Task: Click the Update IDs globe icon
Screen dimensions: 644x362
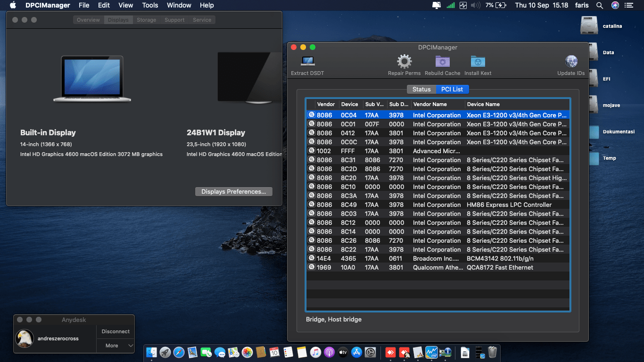Action: click(571, 61)
